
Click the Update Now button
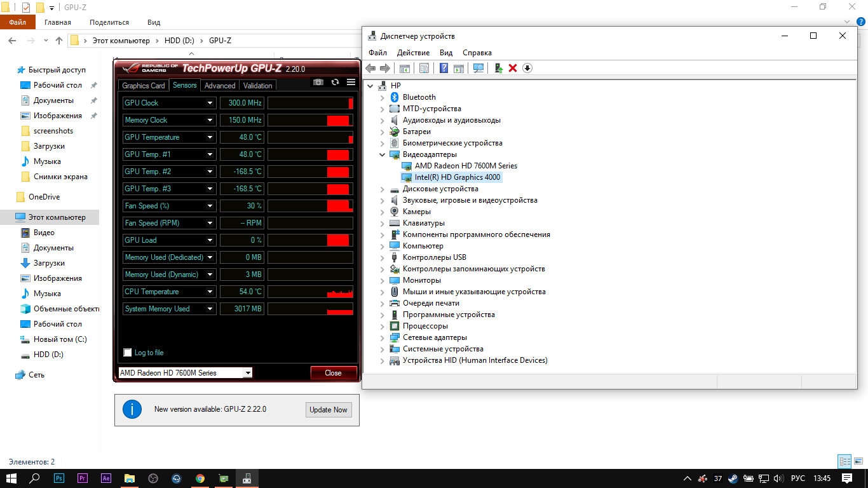point(329,410)
